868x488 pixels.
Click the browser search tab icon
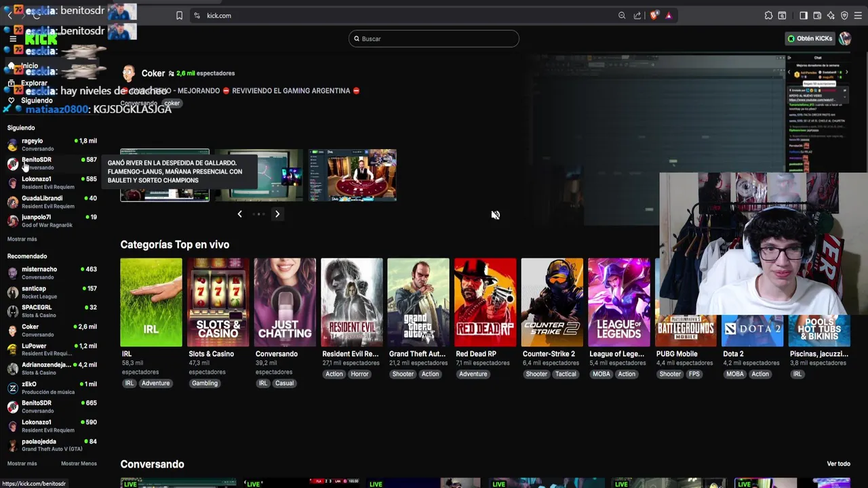[x=782, y=16]
